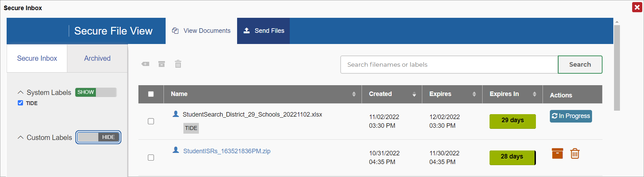
Task: Click the In Progress status button
Action: coord(571,116)
